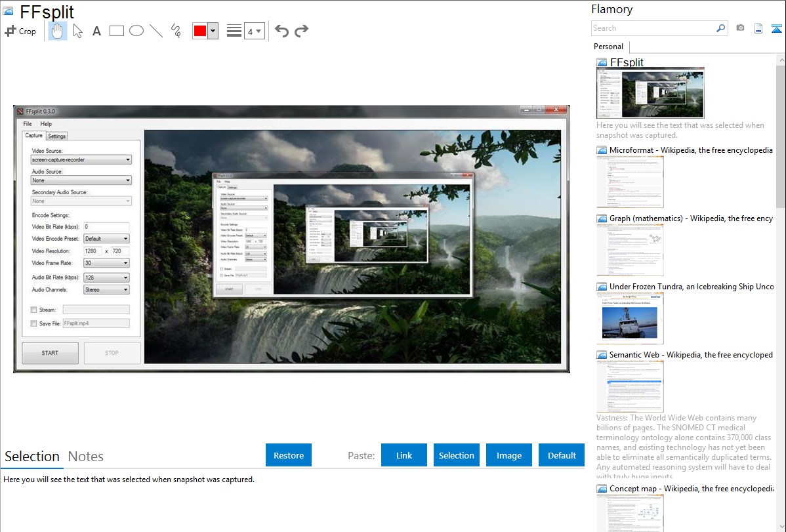This screenshot has width=786, height=532.
Task: Select the text annotation tool (A)
Action: tap(96, 31)
